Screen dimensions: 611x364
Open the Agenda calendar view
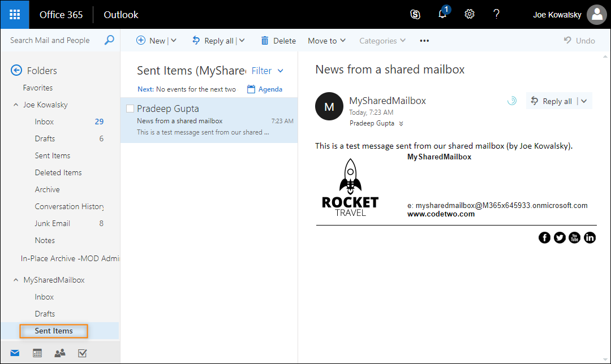click(x=264, y=89)
